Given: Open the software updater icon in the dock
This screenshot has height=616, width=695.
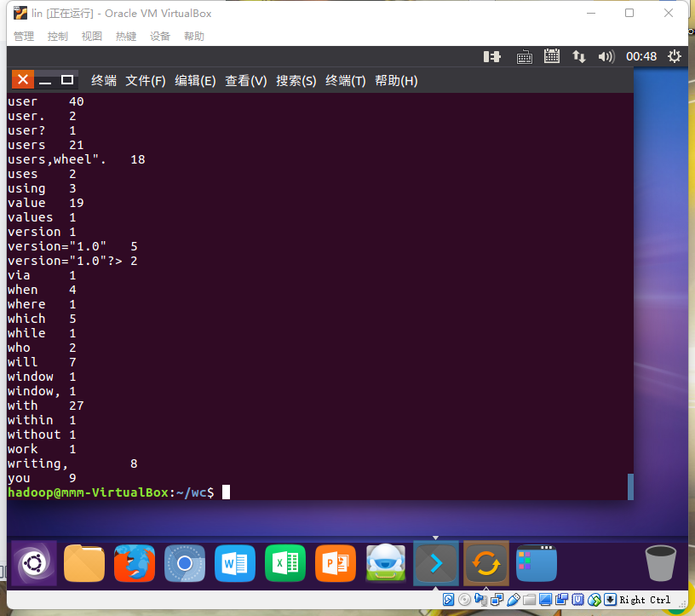Looking at the screenshot, I should 486,563.
